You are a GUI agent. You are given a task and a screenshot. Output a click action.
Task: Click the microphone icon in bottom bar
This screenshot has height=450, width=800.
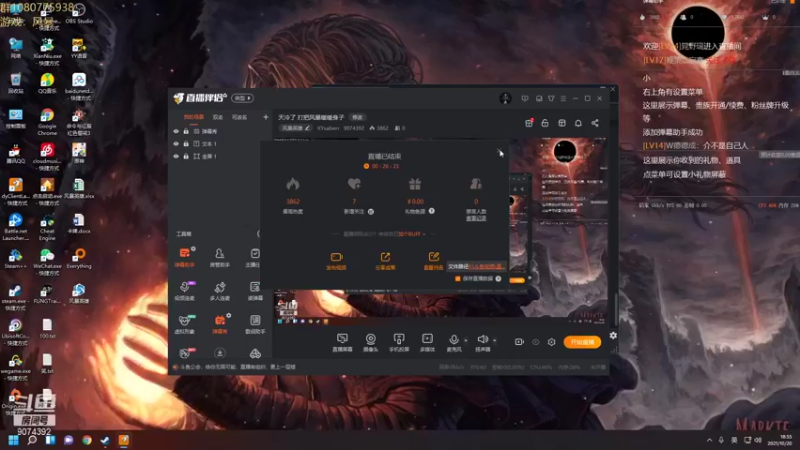click(454, 340)
